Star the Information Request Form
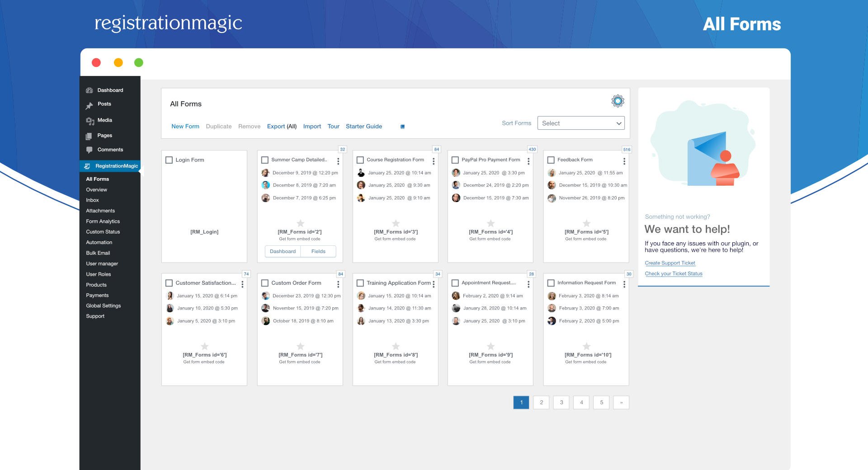868x470 pixels. tap(586, 346)
